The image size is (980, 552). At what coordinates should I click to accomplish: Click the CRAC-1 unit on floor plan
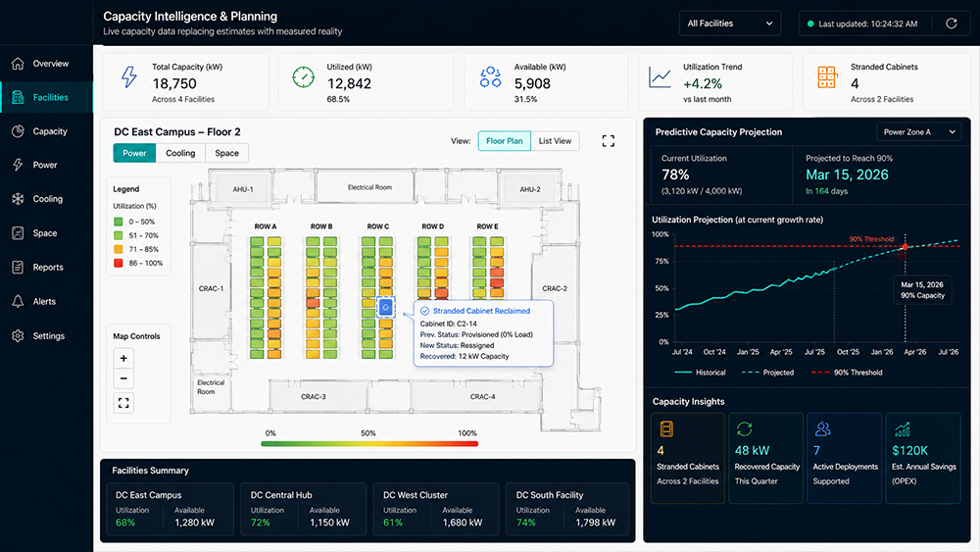tap(211, 288)
